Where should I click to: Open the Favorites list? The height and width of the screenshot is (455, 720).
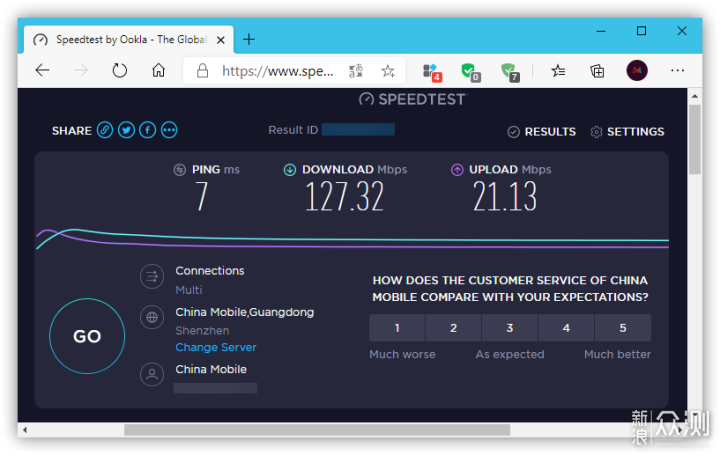(x=558, y=71)
